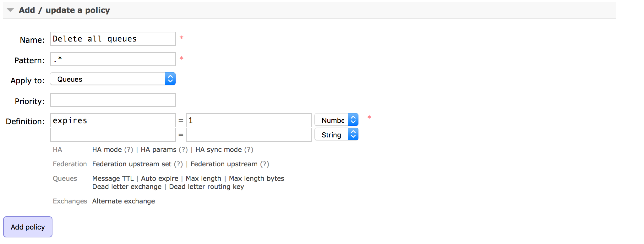
Task: Click the Dead letter exchange link
Action: click(x=127, y=187)
